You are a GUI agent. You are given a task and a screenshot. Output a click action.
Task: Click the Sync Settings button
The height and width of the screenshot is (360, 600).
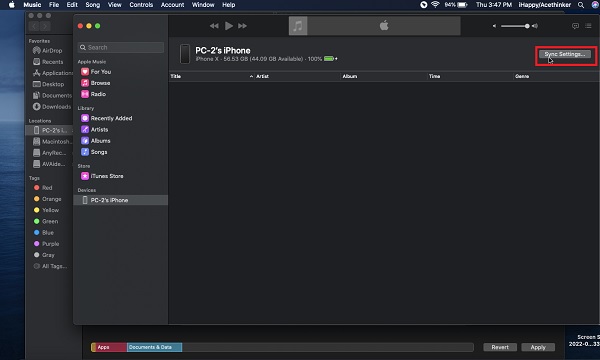pyautogui.click(x=565, y=54)
